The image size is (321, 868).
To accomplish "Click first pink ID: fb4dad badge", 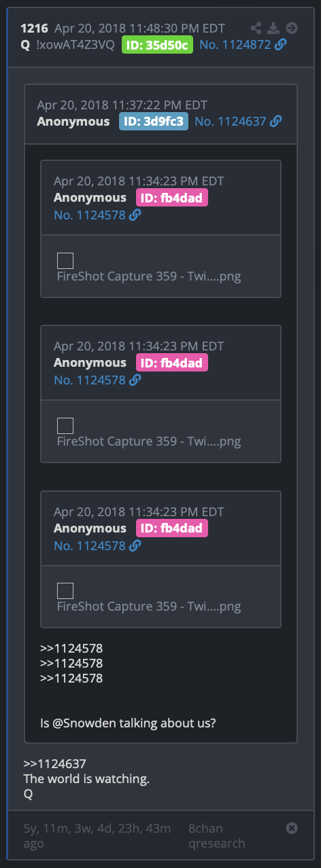I will pyautogui.click(x=172, y=198).
